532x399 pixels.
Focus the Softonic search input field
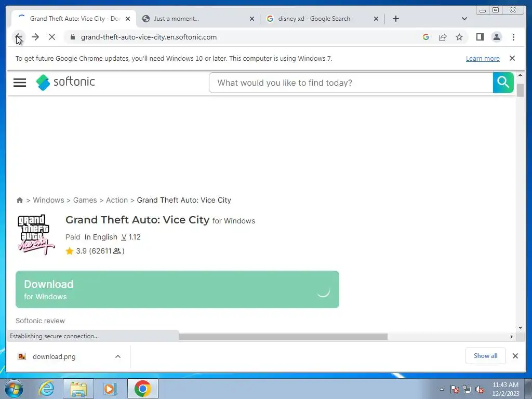click(351, 83)
